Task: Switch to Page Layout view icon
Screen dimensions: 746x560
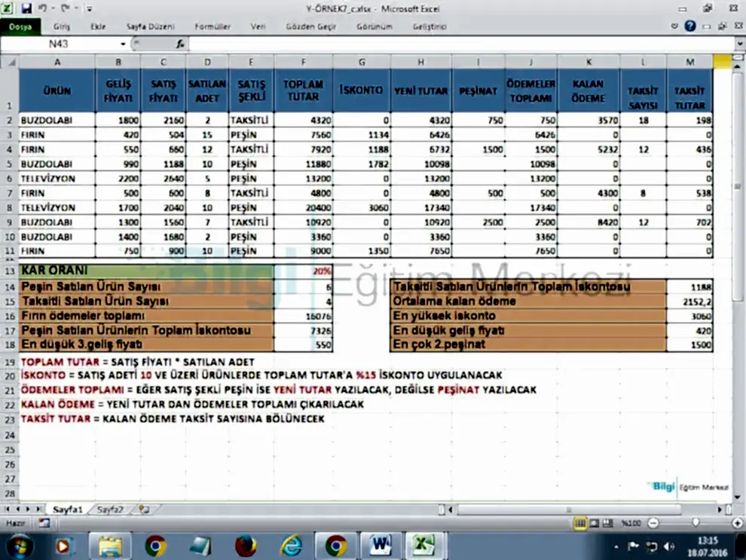Action: point(595,523)
